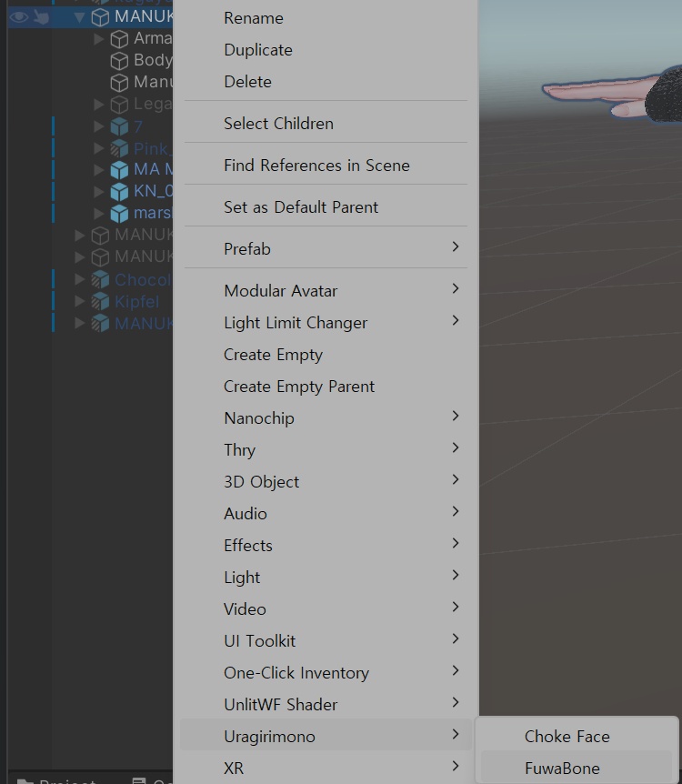Click Create Empty menu entry

tap(325, 355)
